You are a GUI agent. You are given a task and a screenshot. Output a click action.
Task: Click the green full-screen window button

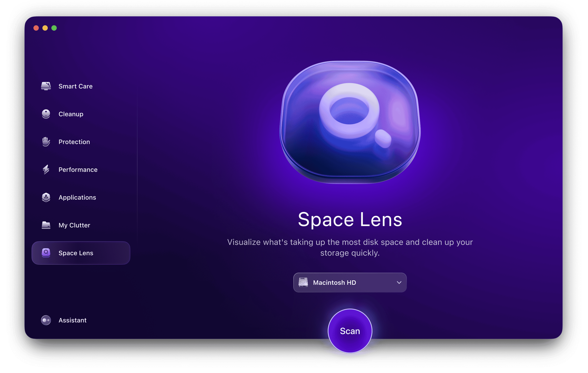click(54, 28)
